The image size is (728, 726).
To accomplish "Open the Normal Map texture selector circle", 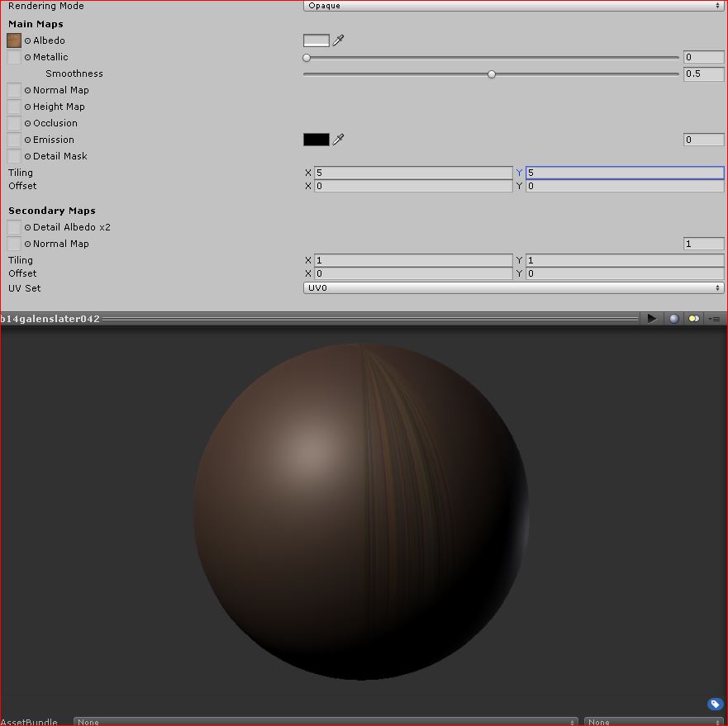I will tap(27, 90).
